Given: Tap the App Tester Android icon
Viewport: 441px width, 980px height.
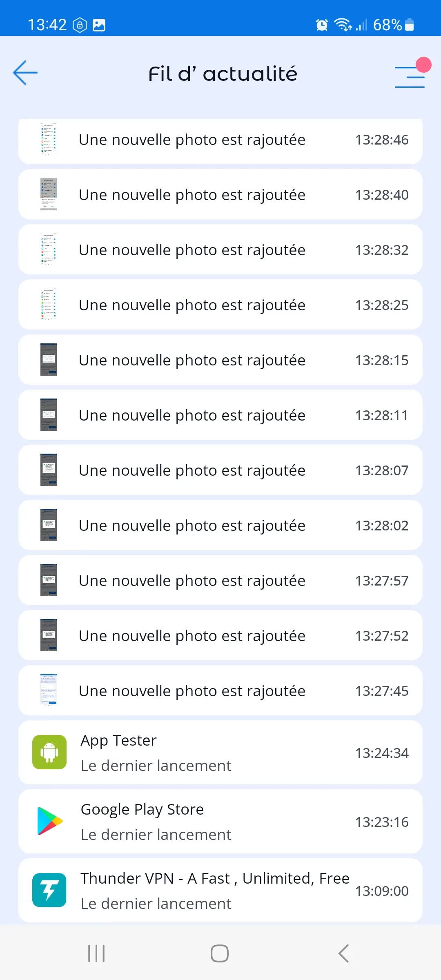Looking at the screenshot, I should pyautogui.click(x=49, y=752).
